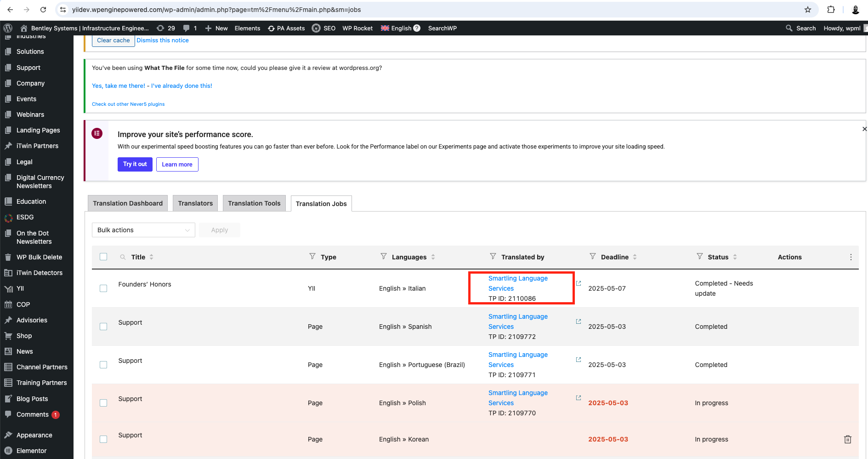This screenshot has width=868, height=459.
Task: Click the trash icon on Korean row
Action: (847, 439)
